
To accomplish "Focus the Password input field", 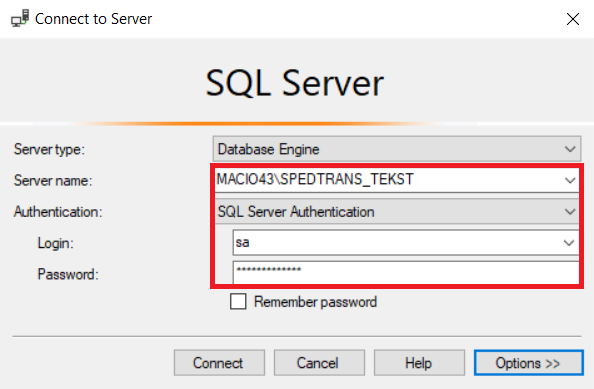I will tap(406, 272).
